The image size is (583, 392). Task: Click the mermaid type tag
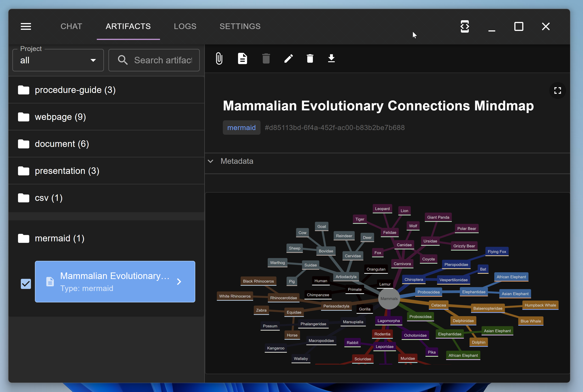point(241,127)
